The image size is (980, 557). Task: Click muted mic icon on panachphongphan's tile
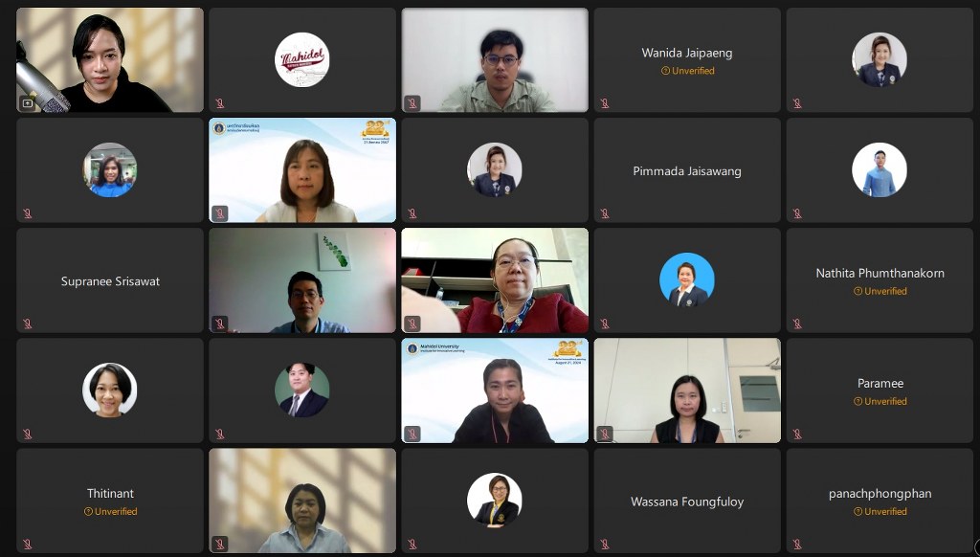tap(797, 544)
